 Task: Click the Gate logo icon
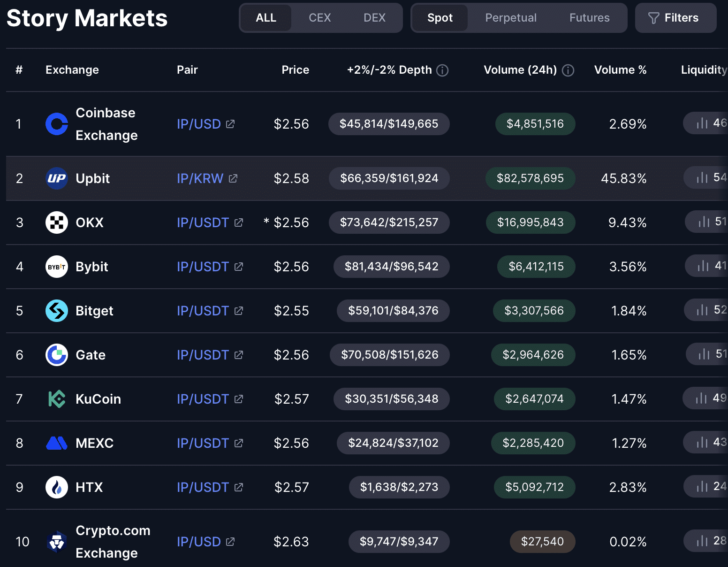(x=57, y=355)
